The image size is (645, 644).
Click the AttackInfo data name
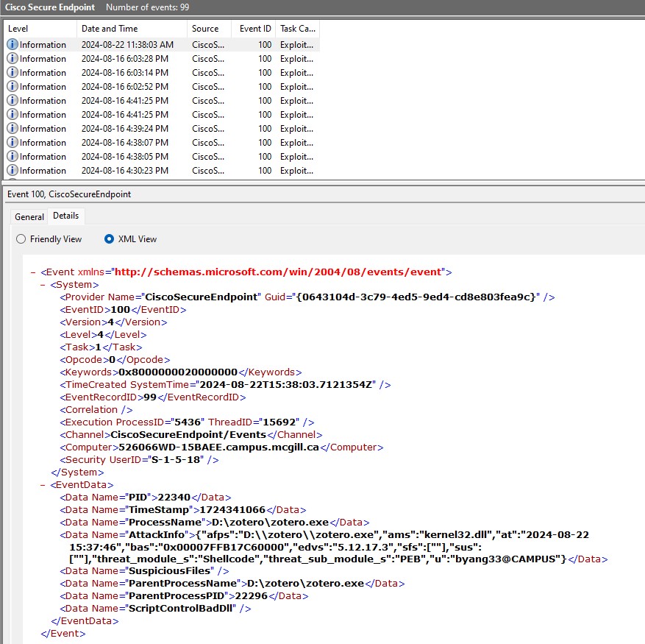click(157, 535)
